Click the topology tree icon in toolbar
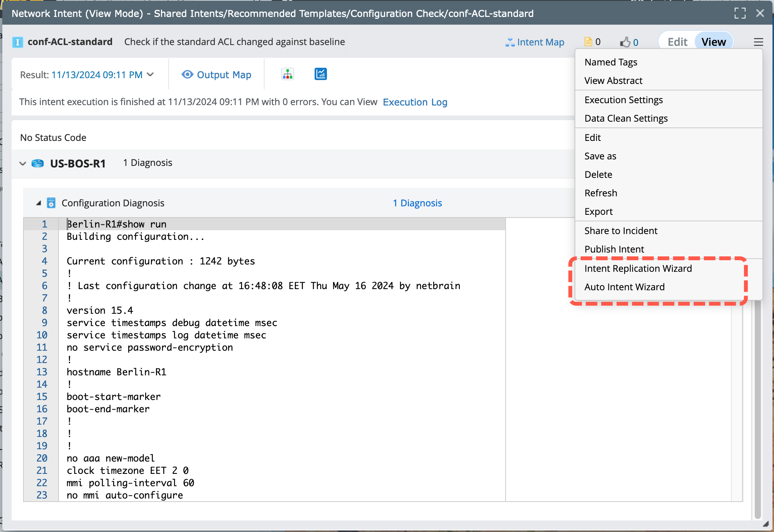 pyautogui.click(x=288, y=74)
